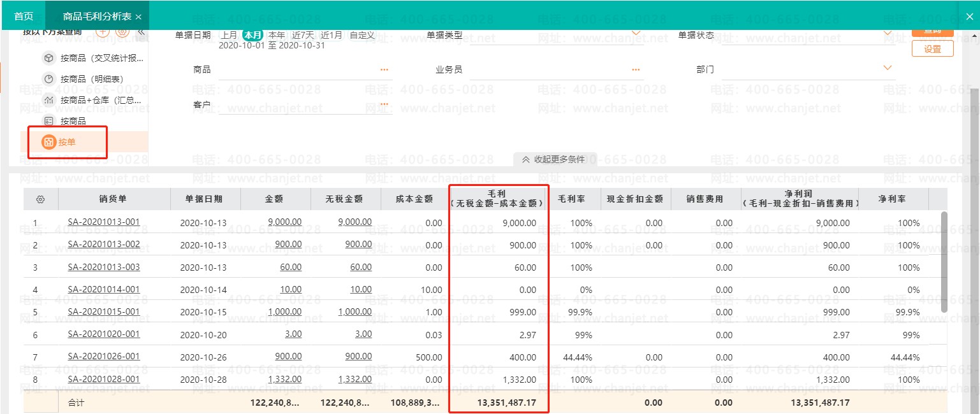Open sales order link SA-20201013-001
Viewport: 980px width, 414px height.
[x=104, y=222]
